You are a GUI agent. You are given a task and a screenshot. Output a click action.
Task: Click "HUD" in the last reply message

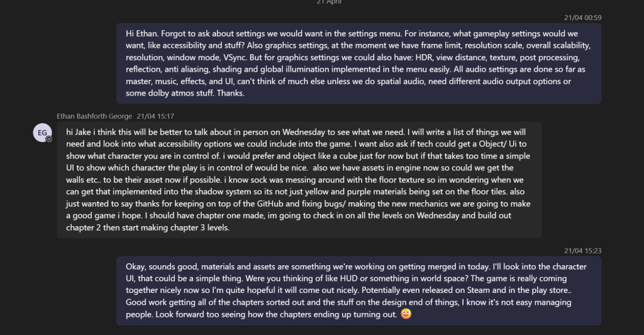pos(348,278)
